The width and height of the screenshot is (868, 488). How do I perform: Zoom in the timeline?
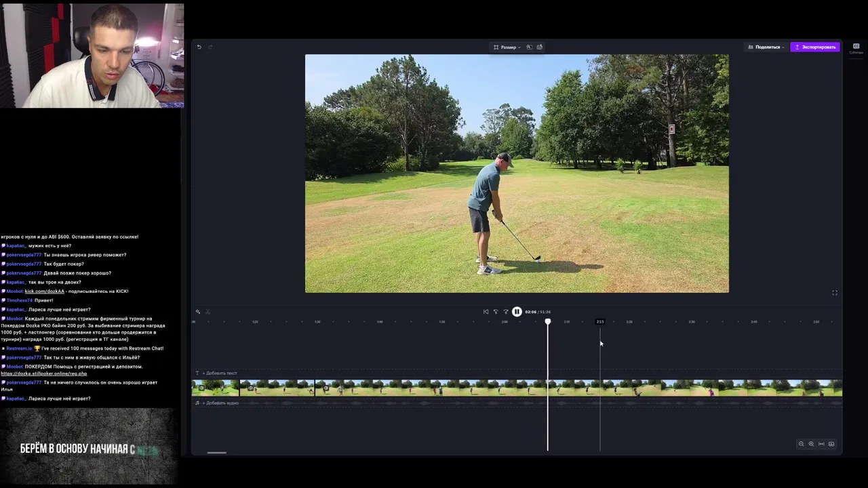click(x=811, y=444)
